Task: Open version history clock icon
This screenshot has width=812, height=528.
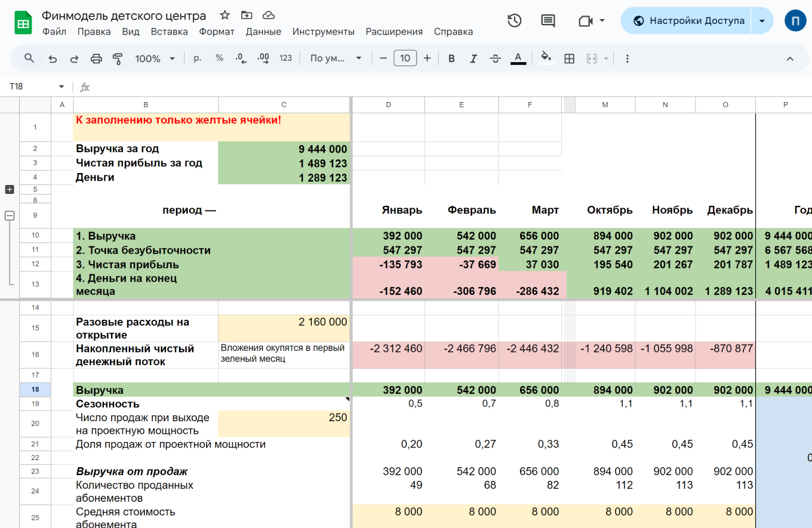Action: (515, 21)
